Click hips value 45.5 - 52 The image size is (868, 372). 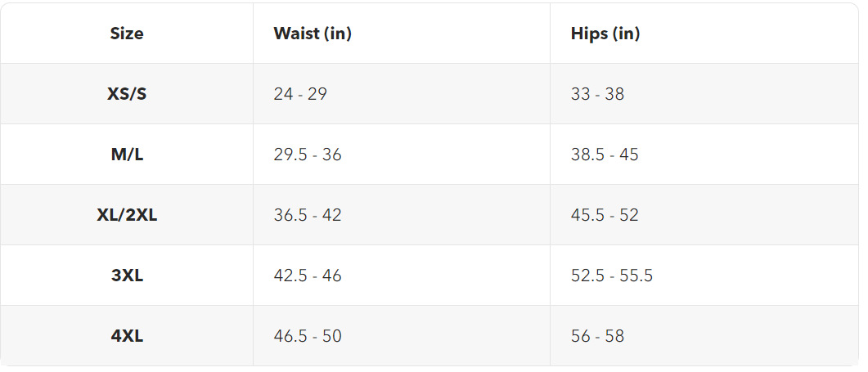605,215
